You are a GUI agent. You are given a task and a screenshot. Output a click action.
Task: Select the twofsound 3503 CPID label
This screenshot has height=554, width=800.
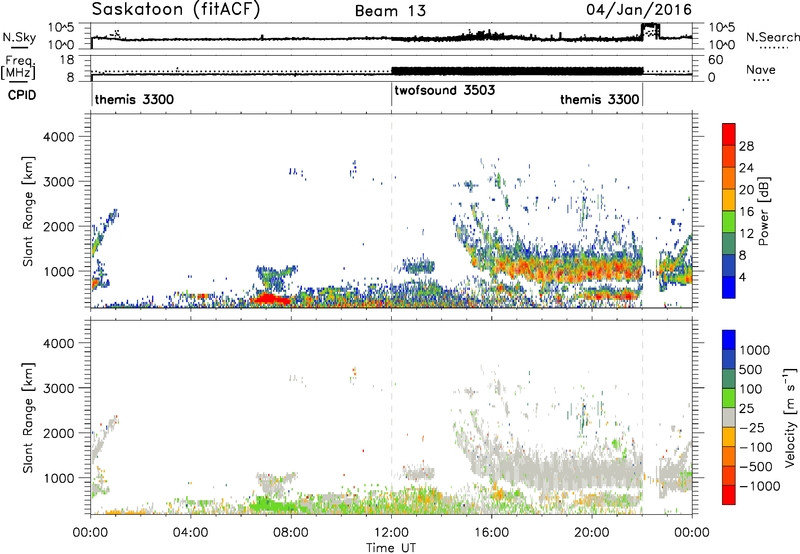click(444, 90)
